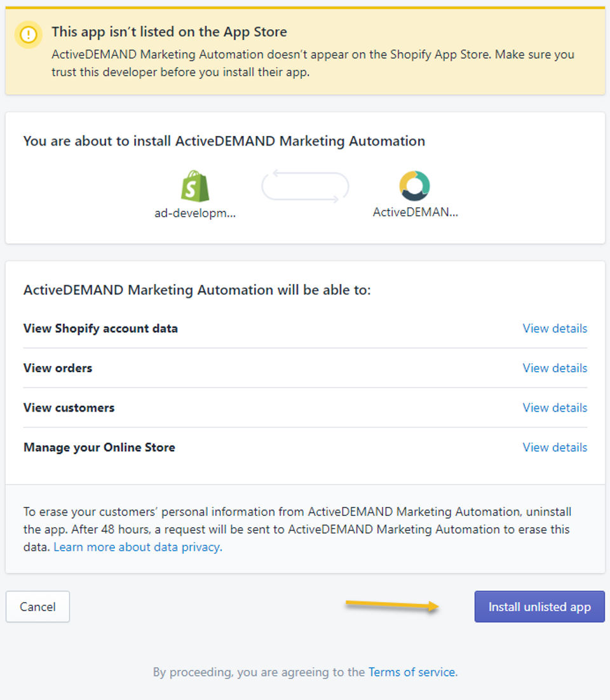Click the ActiveDEMAND circular logo icon

tap(415, 186)
